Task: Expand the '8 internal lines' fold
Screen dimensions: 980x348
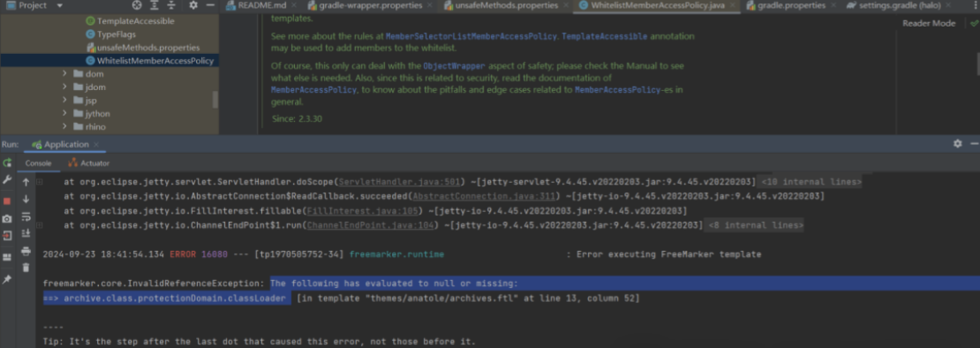Action: 754,225
